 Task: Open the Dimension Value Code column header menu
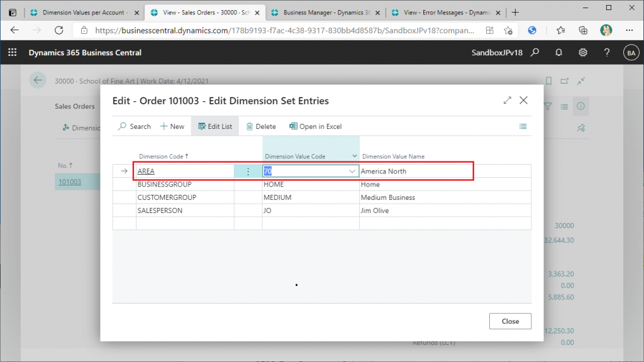[355, 156]
